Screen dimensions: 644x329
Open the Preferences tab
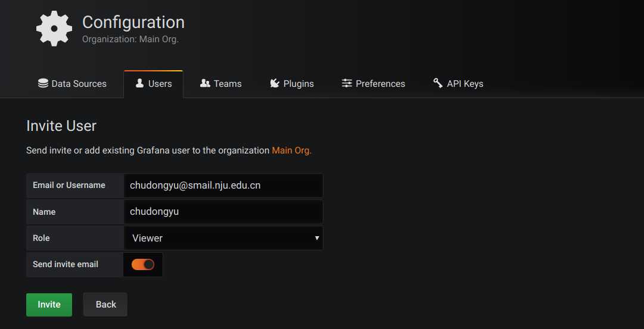tap(374, 84)
